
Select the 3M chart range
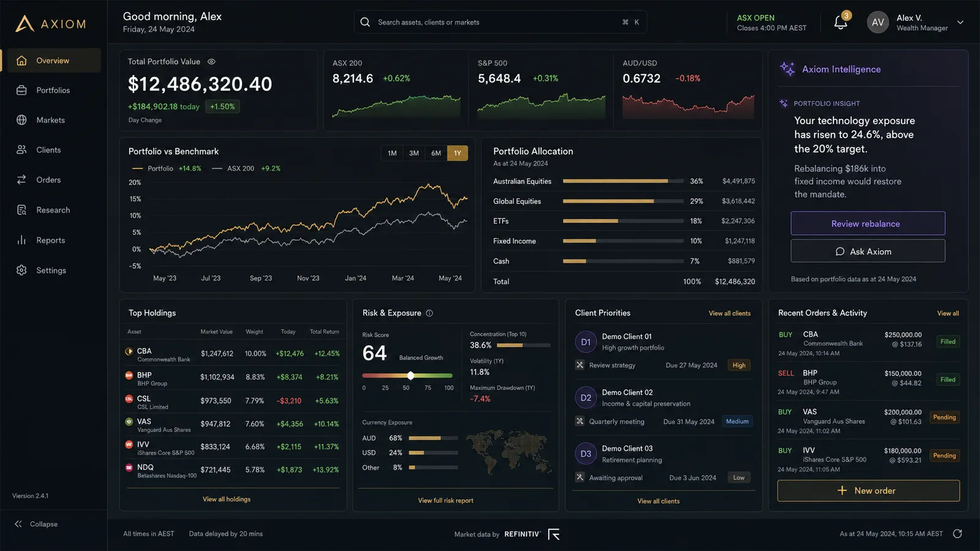coord(414,153)
